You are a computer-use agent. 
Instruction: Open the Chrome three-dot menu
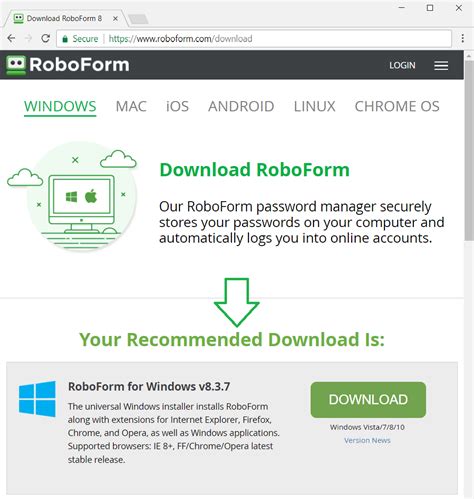click(x=462, y=38)
